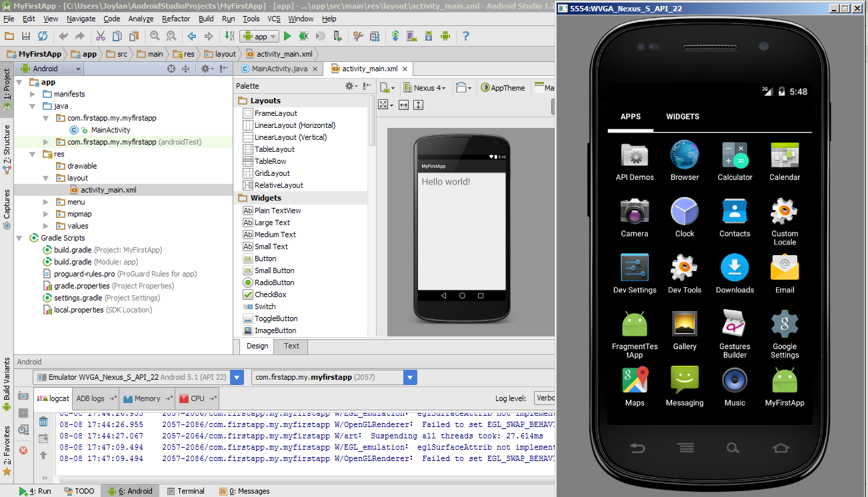Open the Terminal tool window button
This screenshot has width=868, height=497.
[185, 491]
